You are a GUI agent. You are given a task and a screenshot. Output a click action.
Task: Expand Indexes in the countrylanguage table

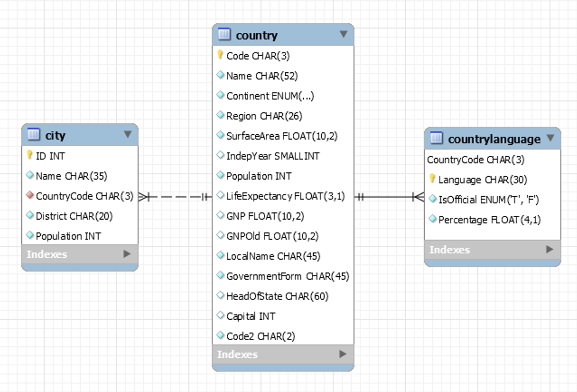pos(549,249)
